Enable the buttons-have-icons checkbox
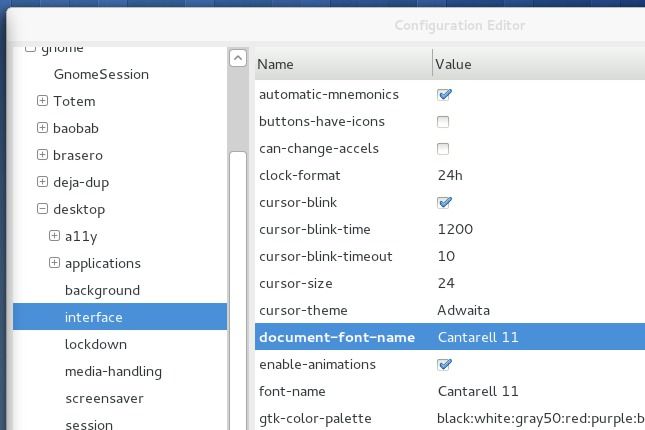645x430 pixels. [443, 122]
